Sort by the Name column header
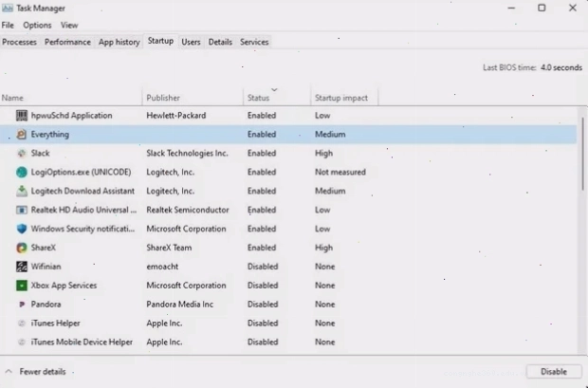The height and width of the screenshot is (389, 588). click(x=70, y=98)
